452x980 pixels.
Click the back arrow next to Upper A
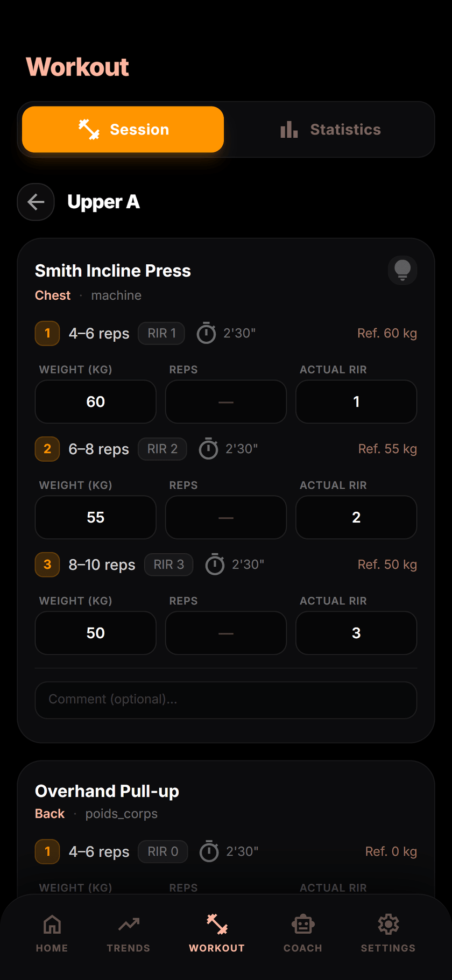[36, 202]
